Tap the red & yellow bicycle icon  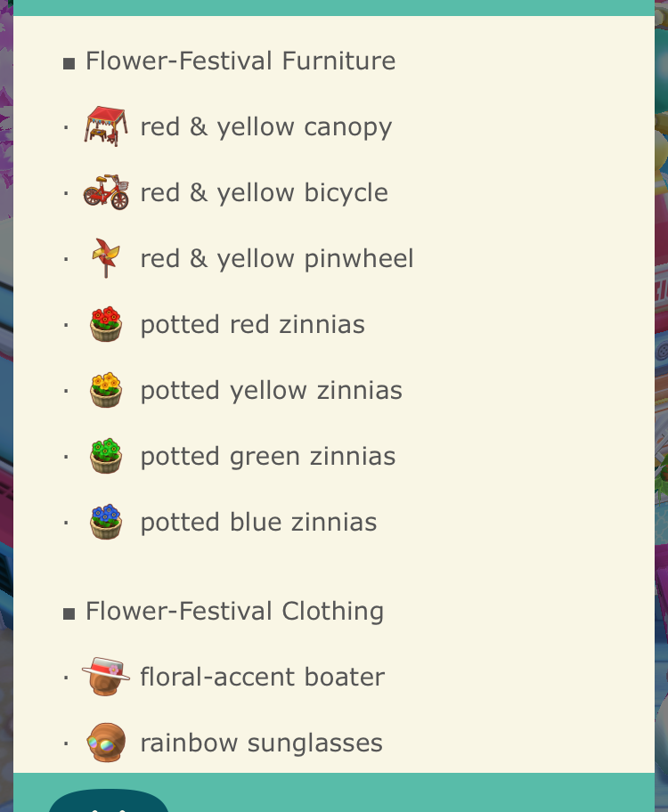click(106, 191)
